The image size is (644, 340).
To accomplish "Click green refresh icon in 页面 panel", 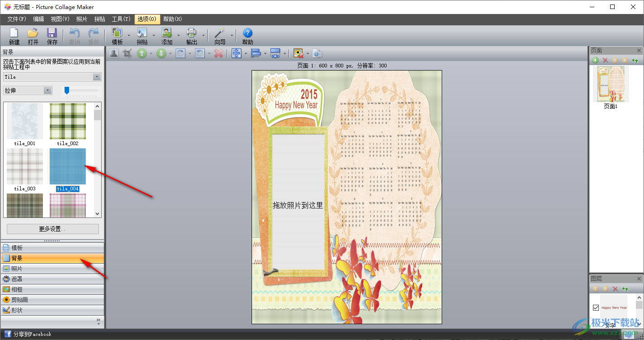I will click(x=635, y=60).
